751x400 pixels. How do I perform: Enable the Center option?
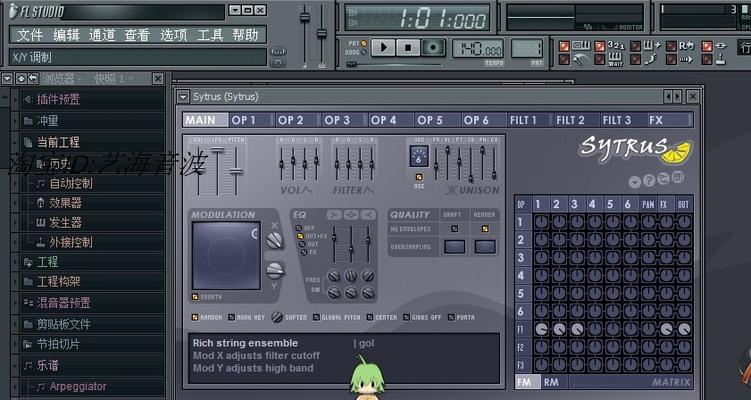370,317
